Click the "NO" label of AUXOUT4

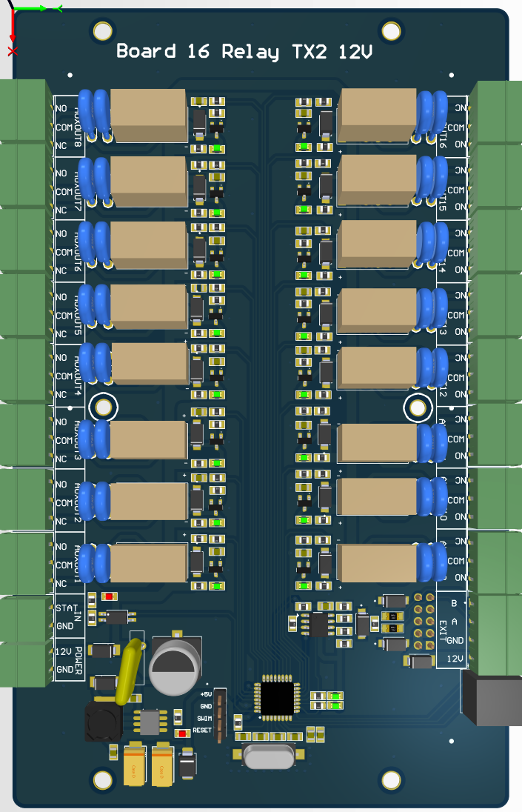point(61,358)
